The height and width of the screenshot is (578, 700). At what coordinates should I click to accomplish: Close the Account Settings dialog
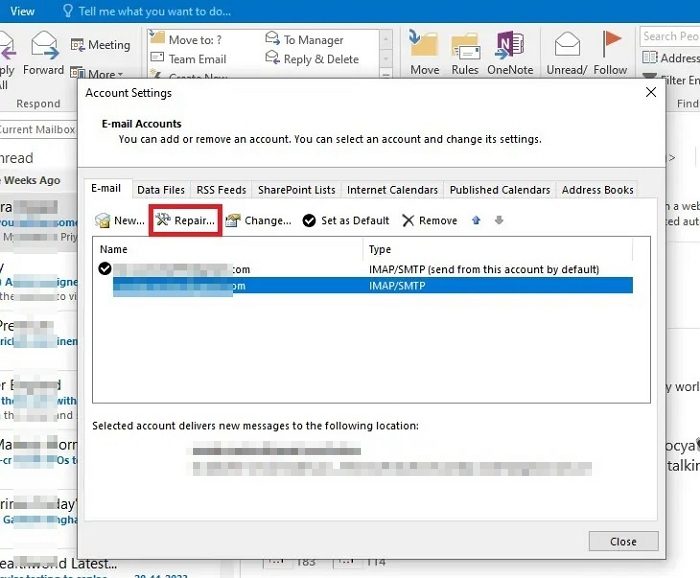[623, 541]
